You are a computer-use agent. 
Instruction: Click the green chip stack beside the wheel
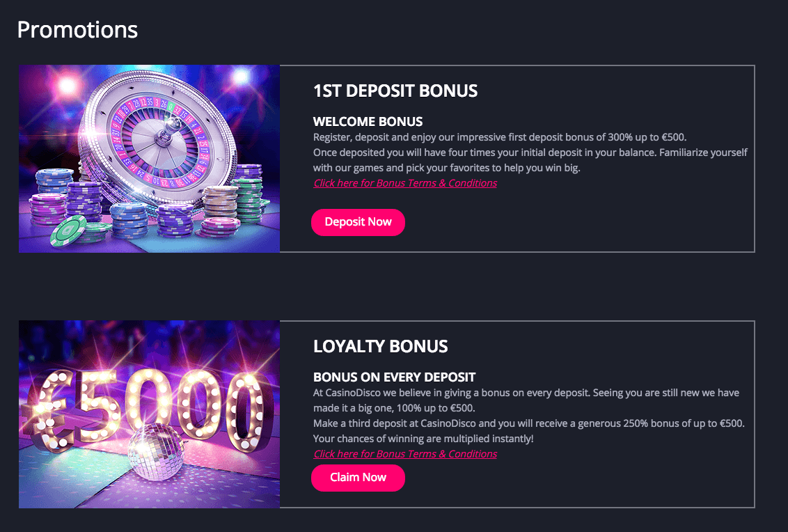[x=249, y=194]
